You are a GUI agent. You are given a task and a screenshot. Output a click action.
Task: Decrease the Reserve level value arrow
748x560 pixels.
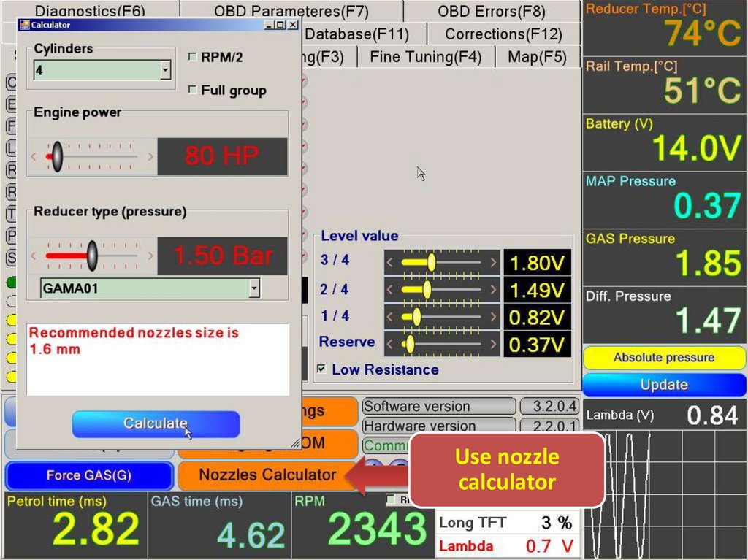pos(390,344)
